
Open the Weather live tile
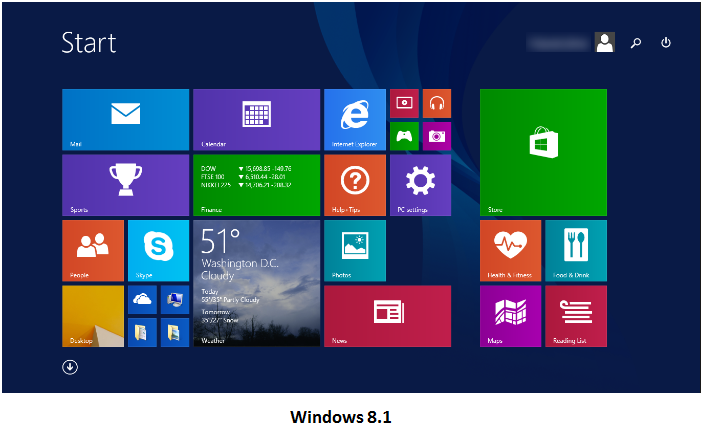256,283
